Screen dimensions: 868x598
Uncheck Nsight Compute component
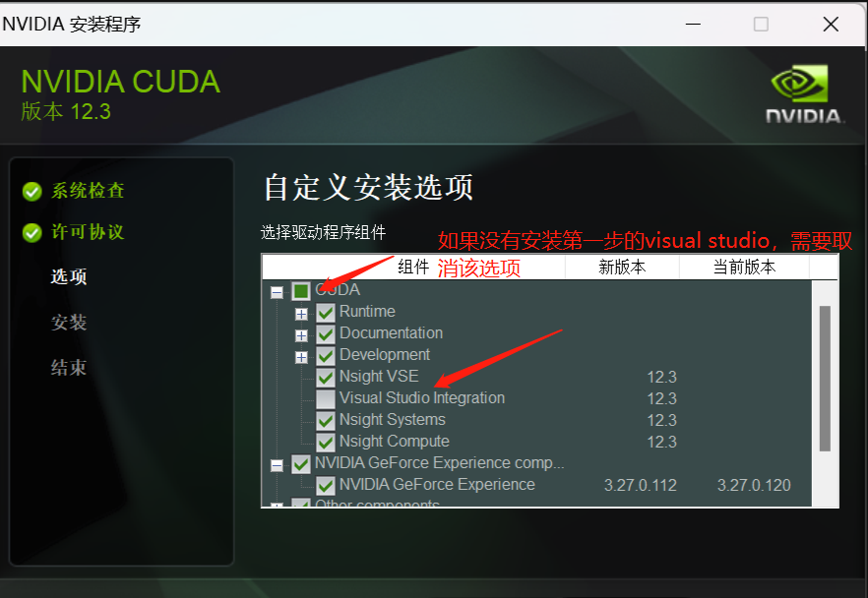tap(326, 442)
